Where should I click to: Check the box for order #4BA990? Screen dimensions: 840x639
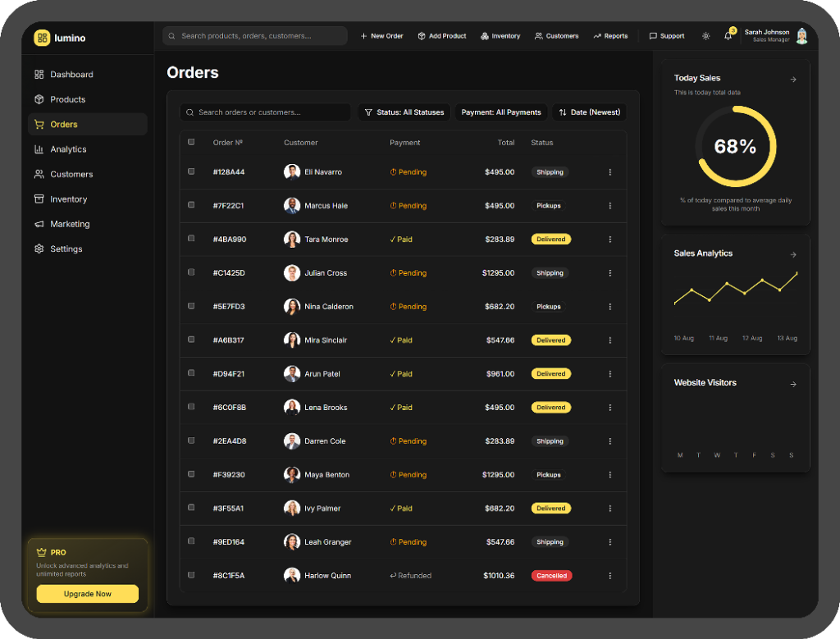point(191,239)
